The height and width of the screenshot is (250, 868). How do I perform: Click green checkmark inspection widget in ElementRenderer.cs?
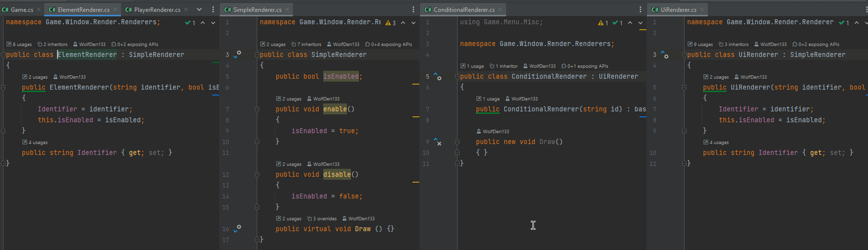[190, 23]
